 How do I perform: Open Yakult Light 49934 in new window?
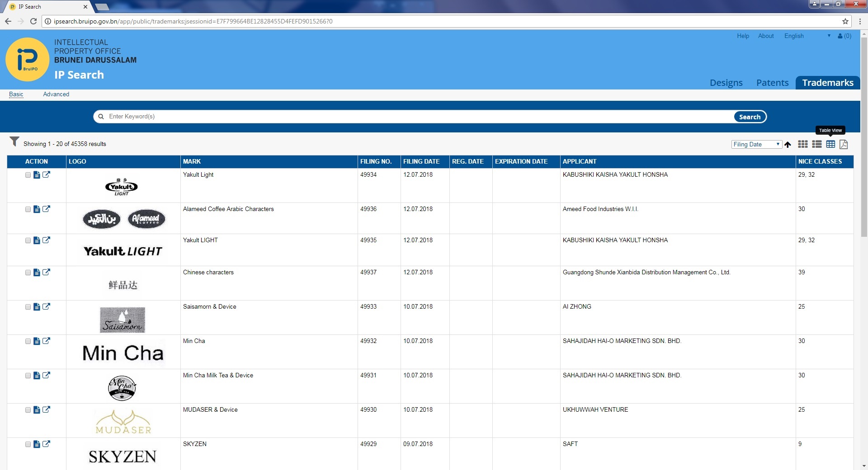[46, 174]
